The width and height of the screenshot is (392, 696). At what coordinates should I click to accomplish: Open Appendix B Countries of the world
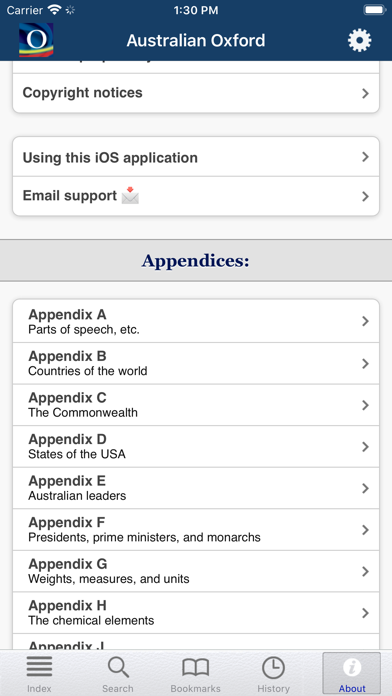pos(196,364)
